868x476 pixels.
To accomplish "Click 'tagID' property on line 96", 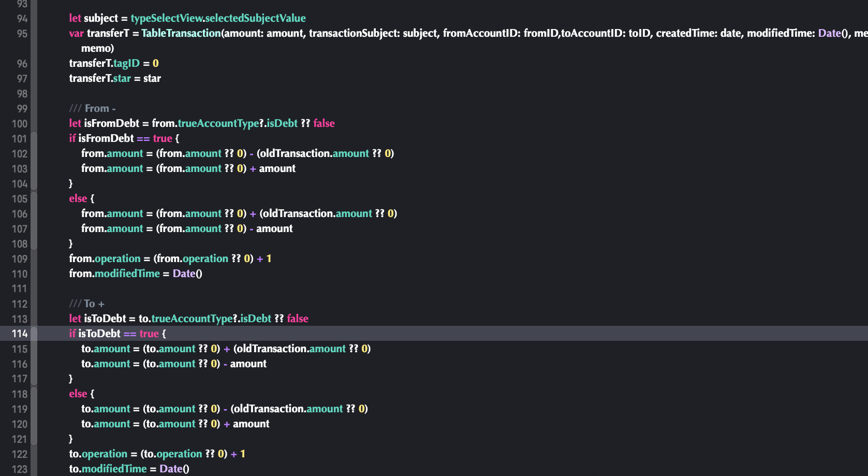I will coord(126,64).
